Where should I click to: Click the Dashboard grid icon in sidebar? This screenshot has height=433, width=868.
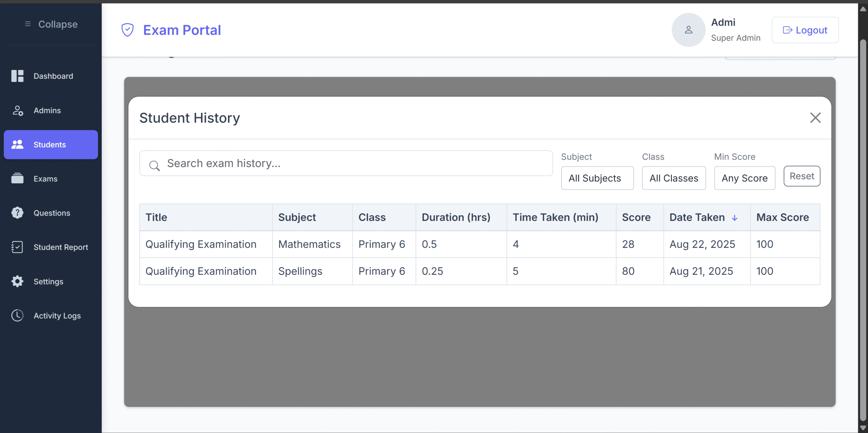(x=17, y=76)
